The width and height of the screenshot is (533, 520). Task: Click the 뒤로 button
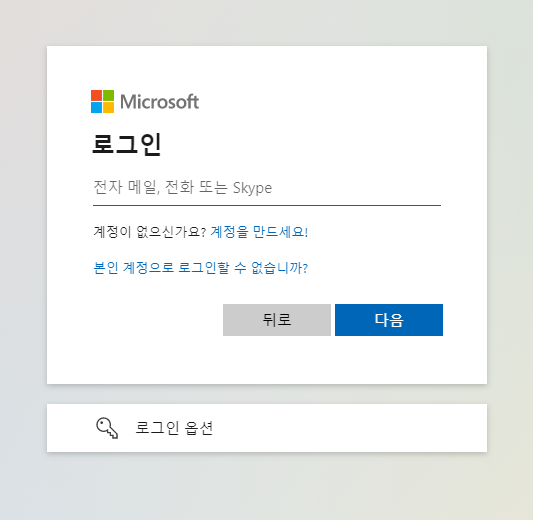coord(277,320)
